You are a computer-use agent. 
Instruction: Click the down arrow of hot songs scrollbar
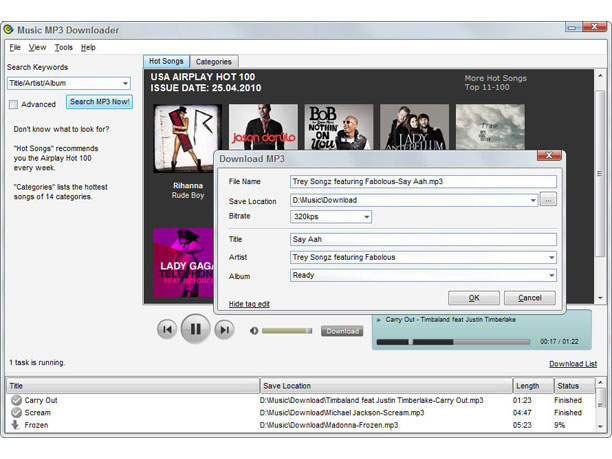pos(600,298)
